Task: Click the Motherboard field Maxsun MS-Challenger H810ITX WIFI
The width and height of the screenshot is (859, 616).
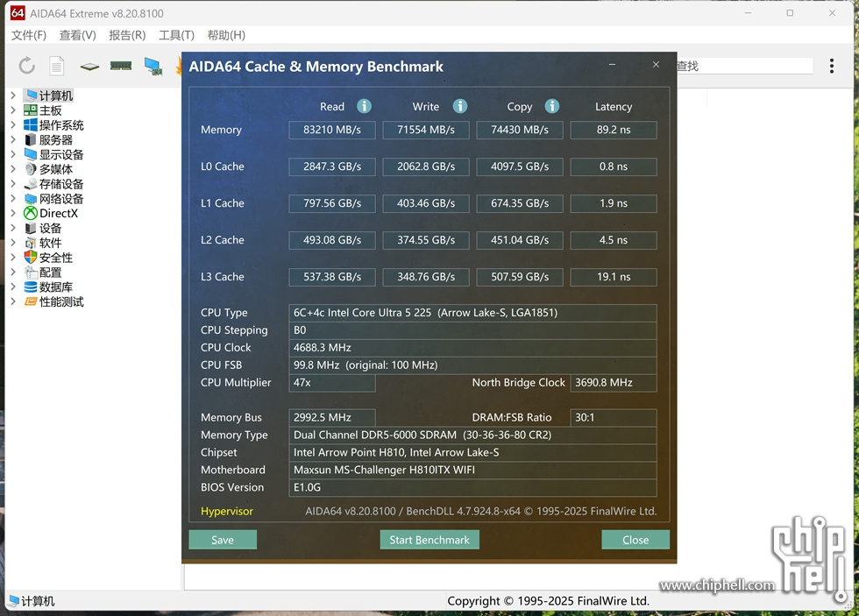Action: [472, 470]
